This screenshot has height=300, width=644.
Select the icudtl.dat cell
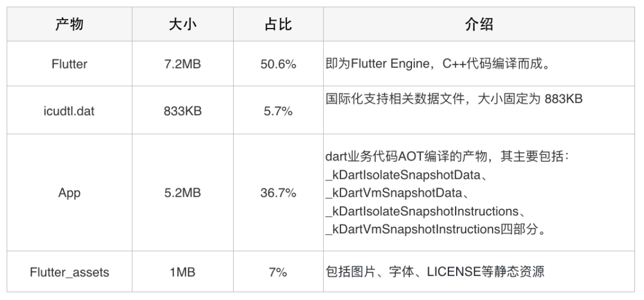[69, 110]
